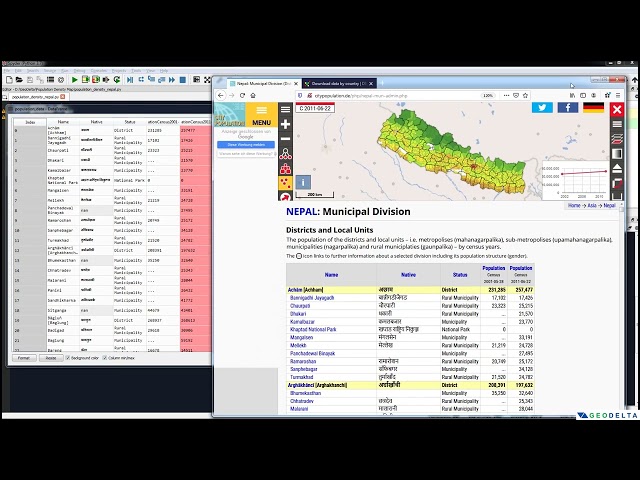The image size is (640, 480).
Task: Zoom out on the Nepal map with minus
Action: pyautogui.click(x=285, y=139)
